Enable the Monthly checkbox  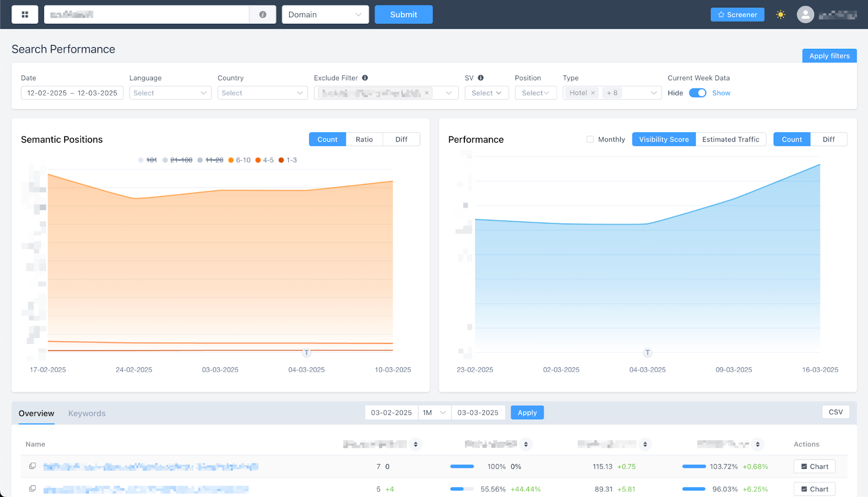(x=590, y=139)
